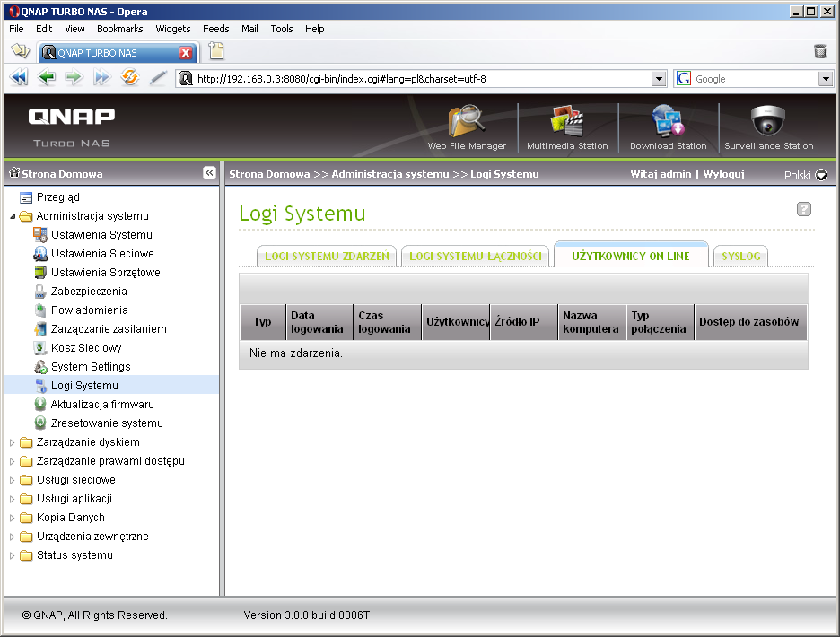Go back with the green left arrow
The width and height of the screenshot is (840, 637).
pos(47,78)
